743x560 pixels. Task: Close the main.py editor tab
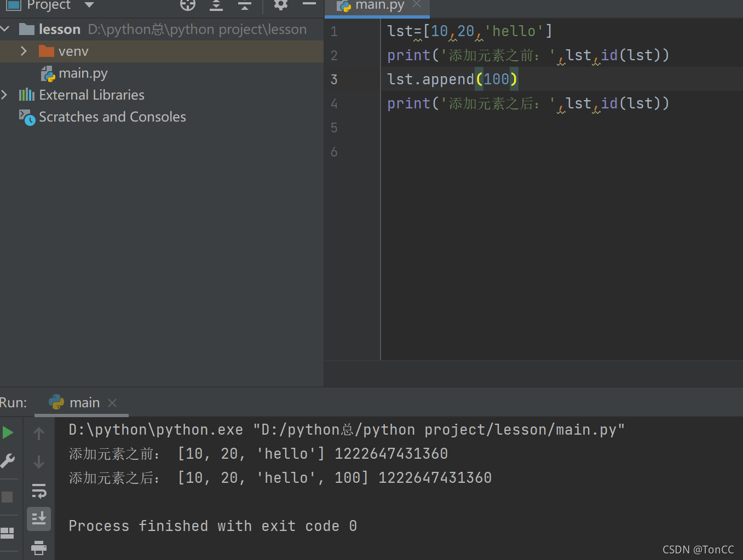[x=417, y=4]
